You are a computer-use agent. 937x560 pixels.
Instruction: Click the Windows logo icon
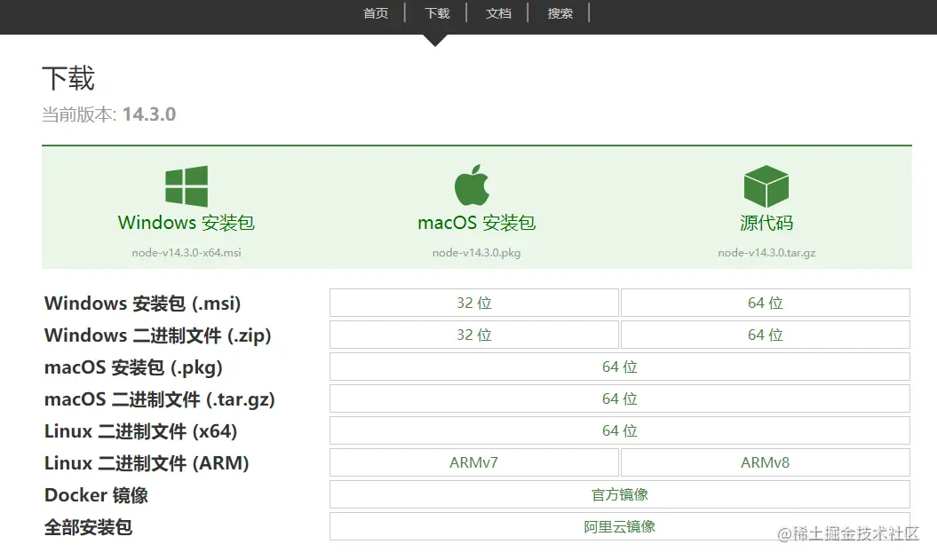point(187,186)
